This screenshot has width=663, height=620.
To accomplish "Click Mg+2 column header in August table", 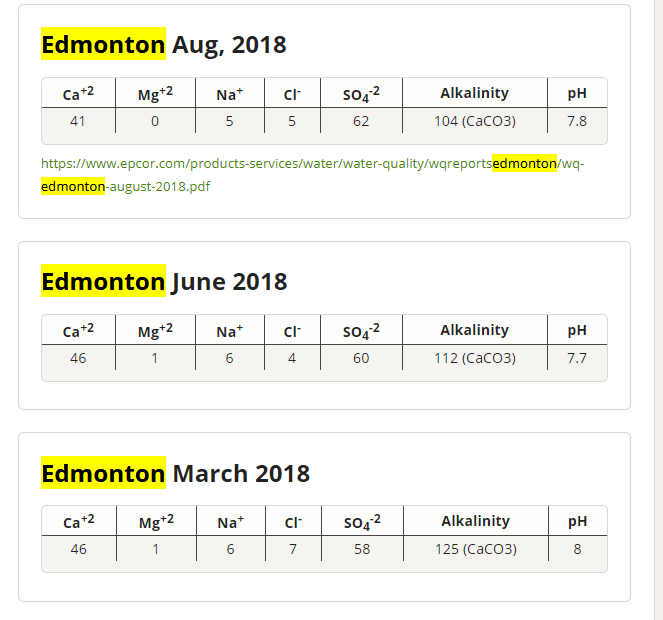I will pyautogui.click(x=155, y=93).
